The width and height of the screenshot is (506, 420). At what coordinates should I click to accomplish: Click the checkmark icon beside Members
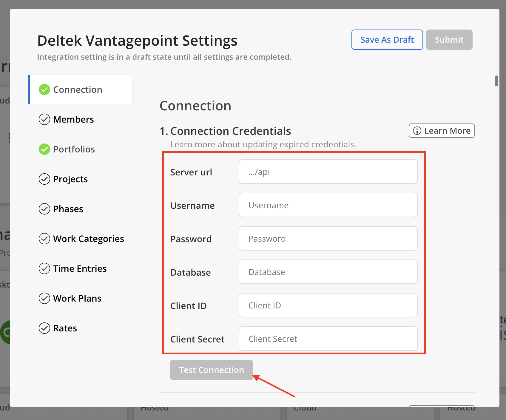[44, 119]
